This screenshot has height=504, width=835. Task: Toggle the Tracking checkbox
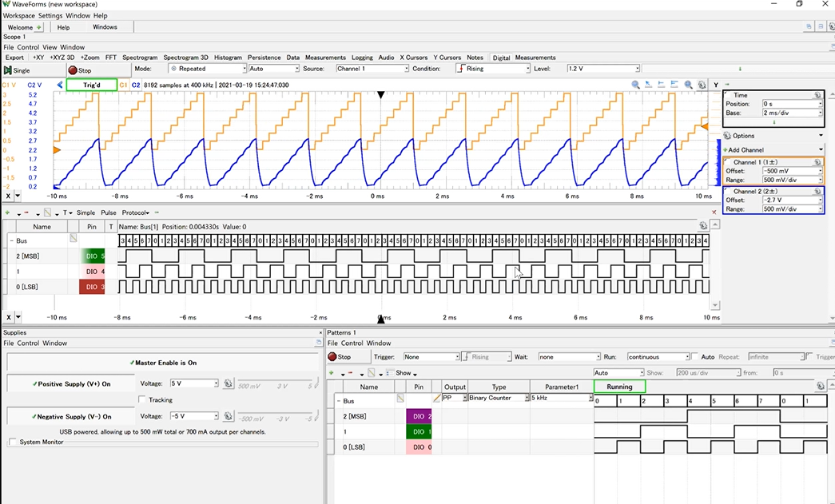click(x=141, y=399)
